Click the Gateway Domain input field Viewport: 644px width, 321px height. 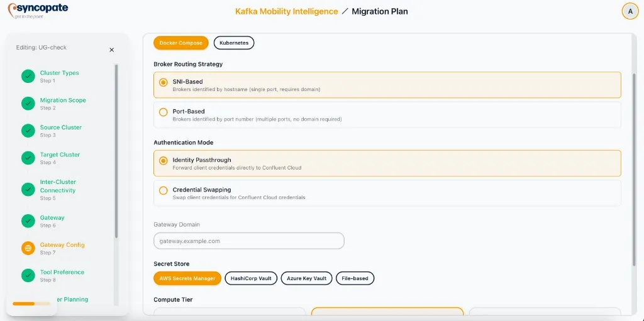249,241
